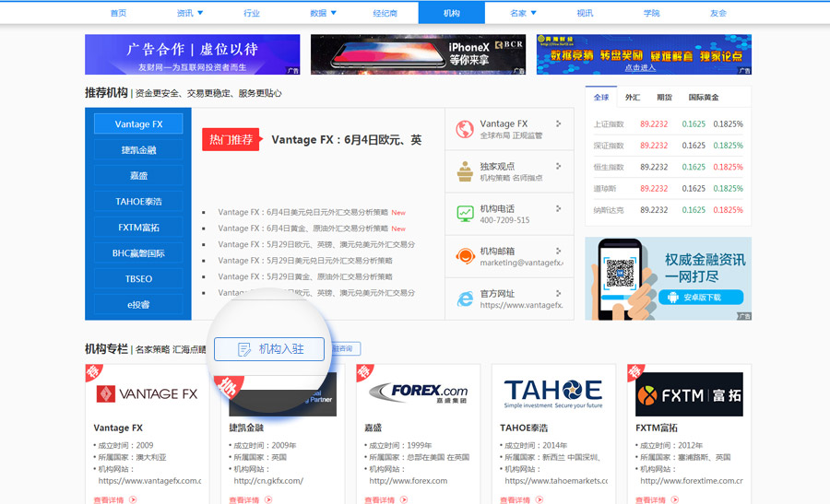Open the VANTAGE FX logo card
Screen dimensions: 830x504
(x=148, y=394)
